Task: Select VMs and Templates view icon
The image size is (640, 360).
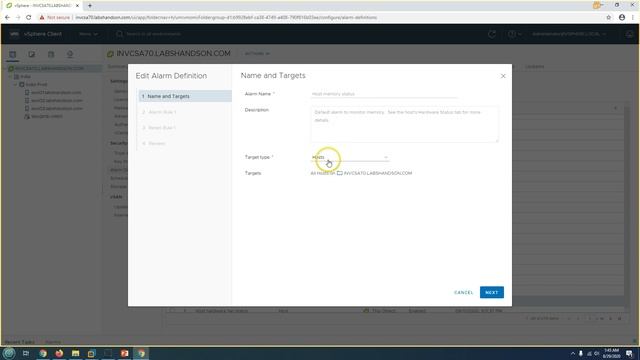Action: pos(31,54)
